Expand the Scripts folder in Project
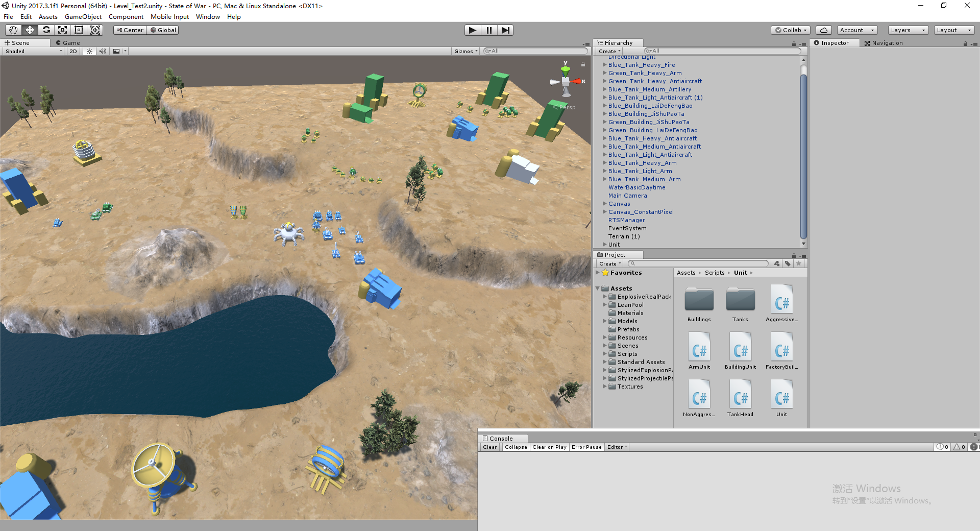The image size is (980, 531). point(605,354)
